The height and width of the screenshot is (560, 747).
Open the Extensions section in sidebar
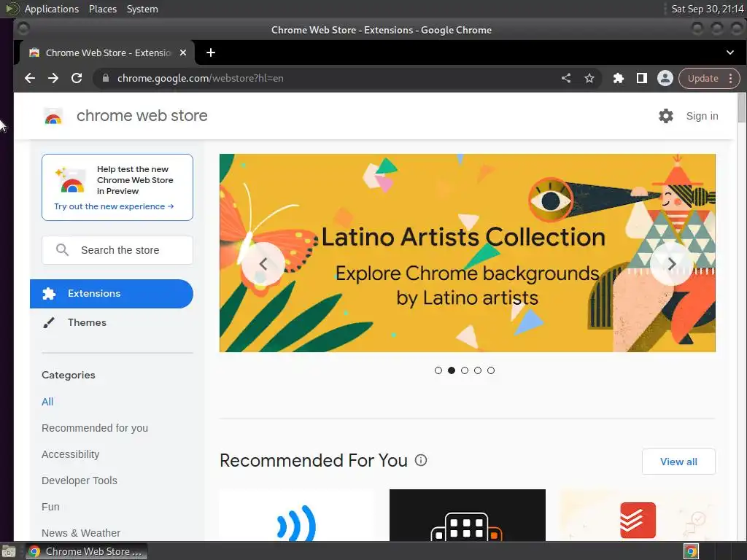(112, 294)
